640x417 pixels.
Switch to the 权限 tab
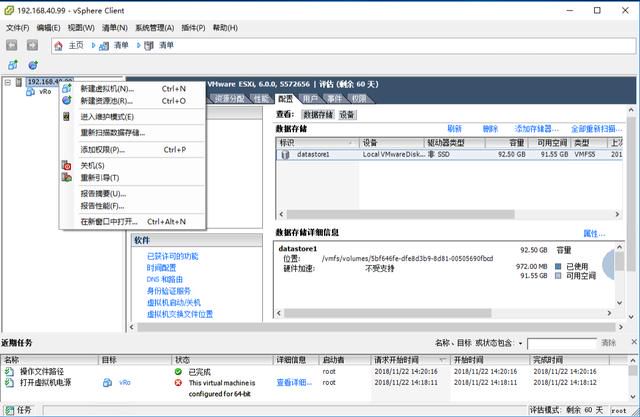(359, 99)
